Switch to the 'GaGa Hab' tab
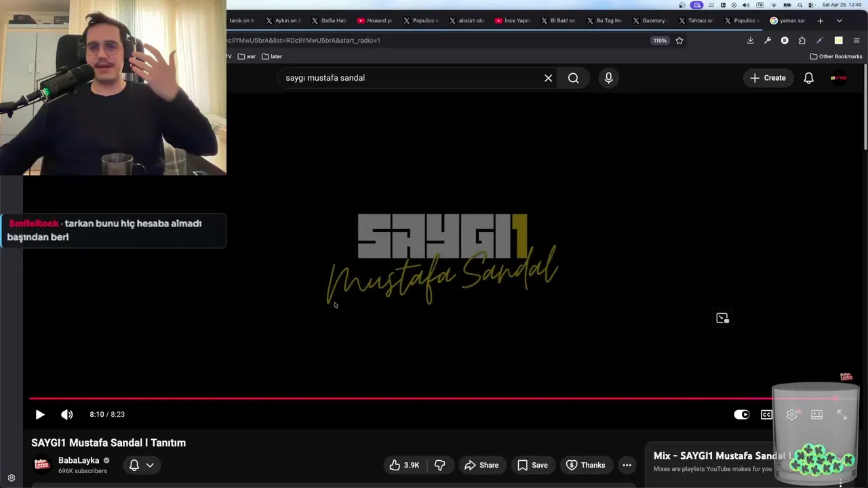 click(x=330, y=20)
